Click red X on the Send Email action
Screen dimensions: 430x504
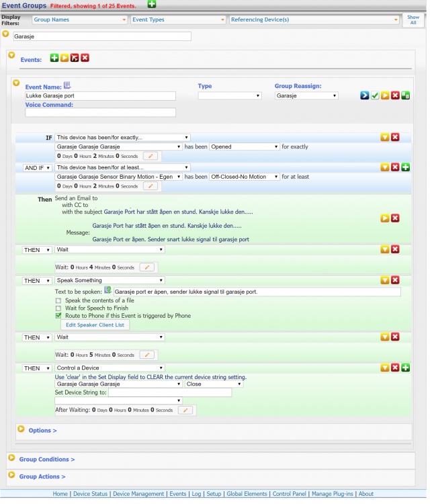click(x=395, y=218)
